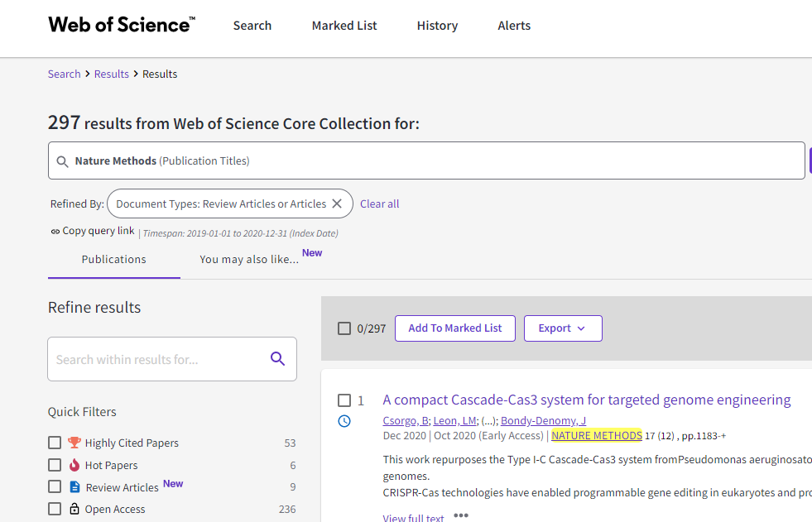
Task: Tick the Open Access filter checkbox
Action: click(x=55, y=509)
